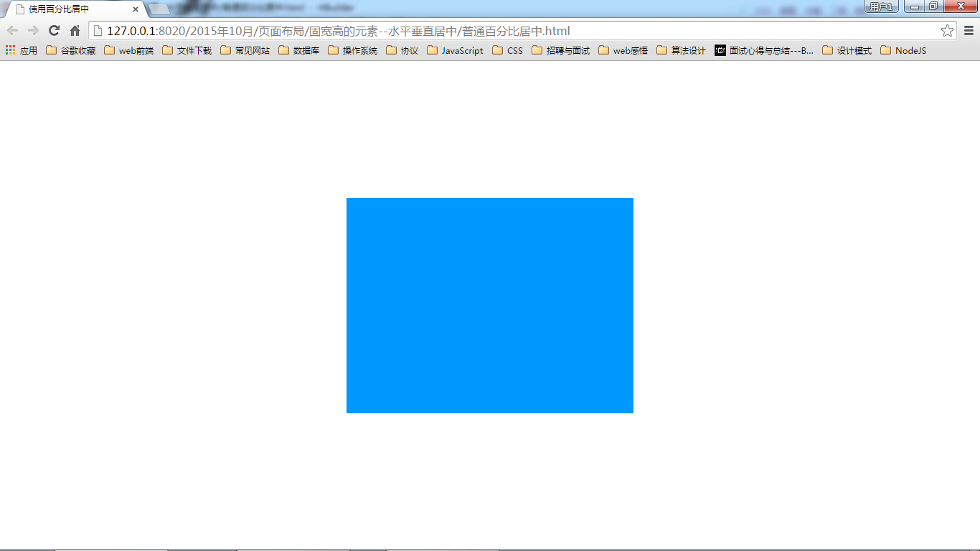Open the 协议 bookmarks folder
Image resolution: width=980 pixels, height=551 pixels.
pyautogui.click(x=402, y=51)
